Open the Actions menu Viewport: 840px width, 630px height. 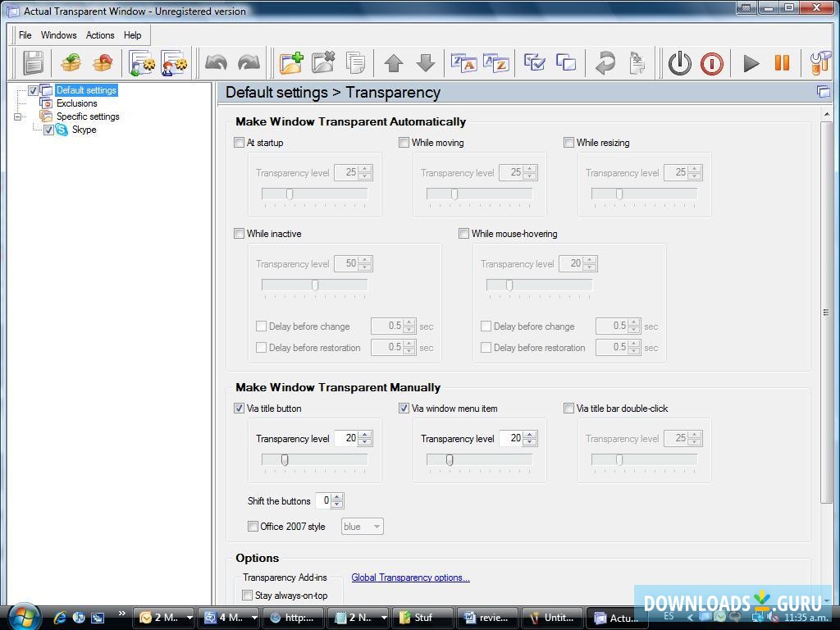coord(100,35)
